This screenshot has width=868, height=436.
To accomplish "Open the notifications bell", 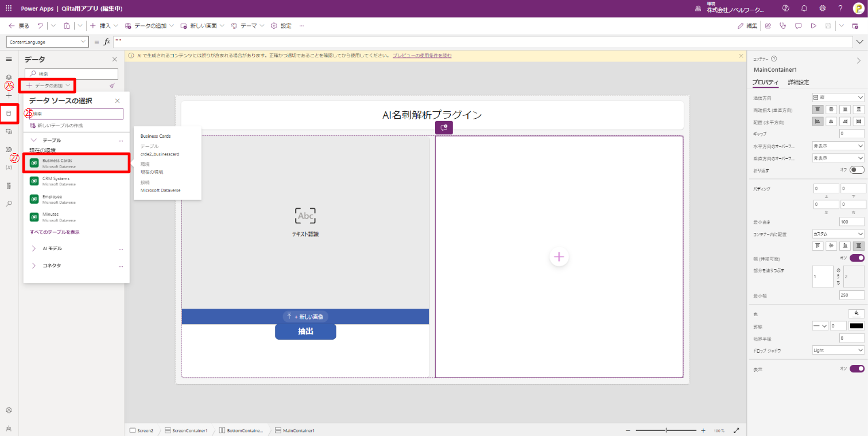I will (x=804, y=9).
